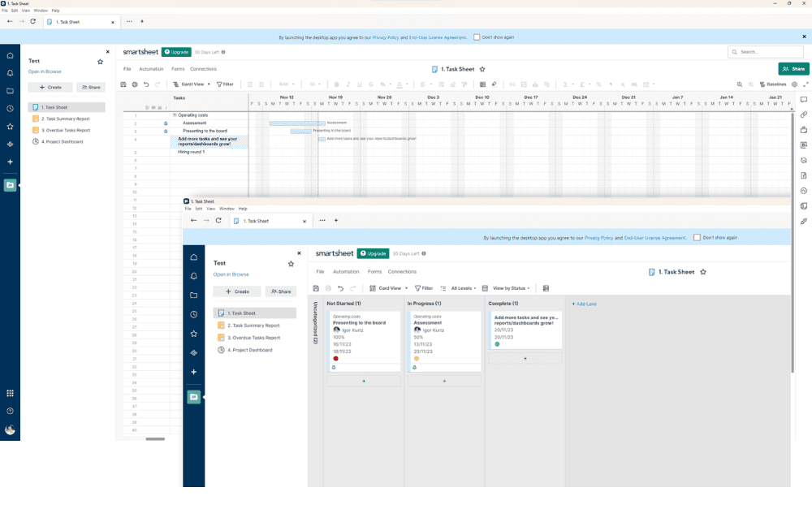
Task: Star the 1. Task Sheet title in Gantt window
Action: point(482,69)
